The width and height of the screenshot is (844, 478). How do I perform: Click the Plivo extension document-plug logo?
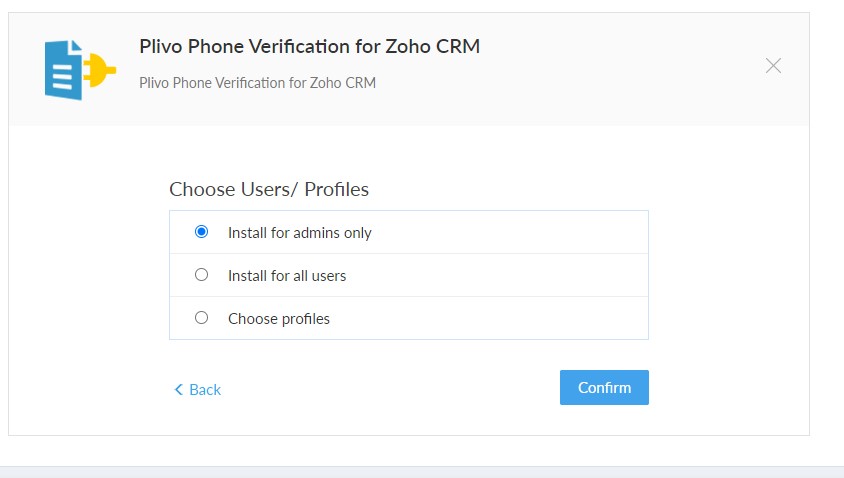point(80,70)
